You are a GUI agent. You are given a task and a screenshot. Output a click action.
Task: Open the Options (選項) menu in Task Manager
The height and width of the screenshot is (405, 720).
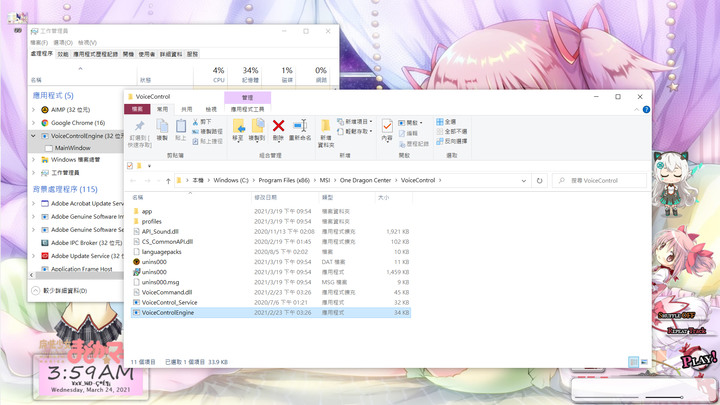pos(63,42)
